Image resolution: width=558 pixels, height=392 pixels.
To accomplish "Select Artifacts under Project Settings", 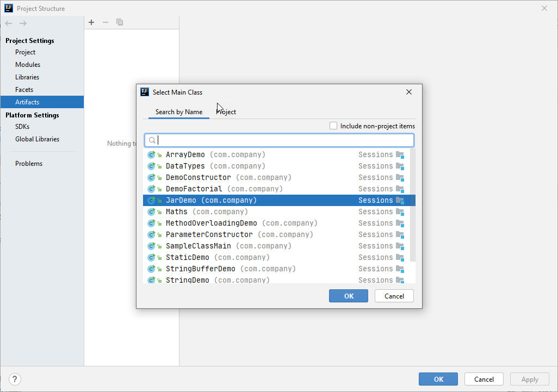I will click(x=27, y=102).
